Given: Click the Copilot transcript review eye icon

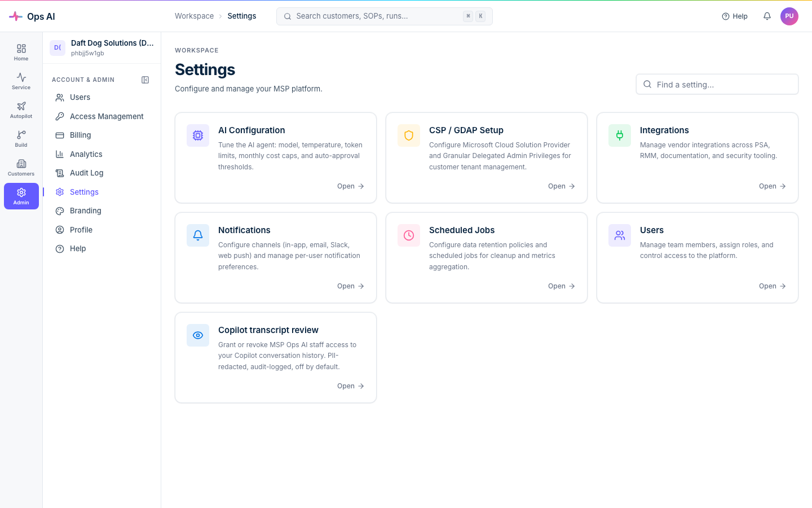Looking at the screenshot, I should pos(198,335).
